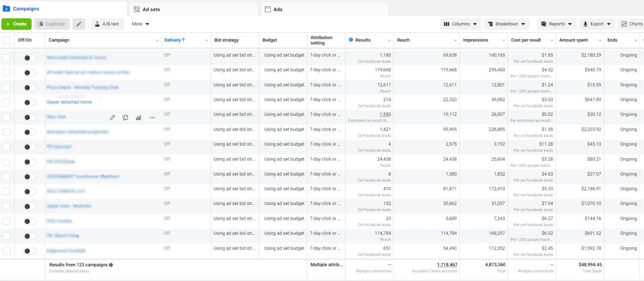644x281 pixels.
Task: Open the Export dropdown menu
Action: click(597, 24)
